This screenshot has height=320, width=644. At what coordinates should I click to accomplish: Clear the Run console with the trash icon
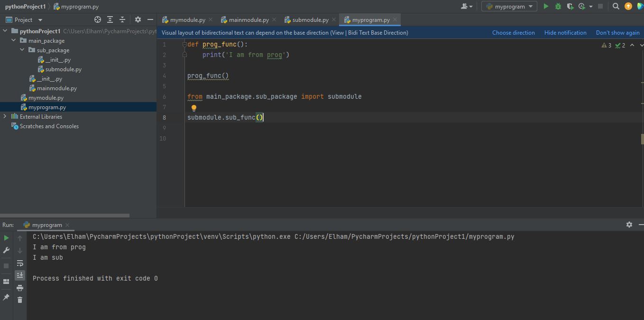click(x=20, y=300)
